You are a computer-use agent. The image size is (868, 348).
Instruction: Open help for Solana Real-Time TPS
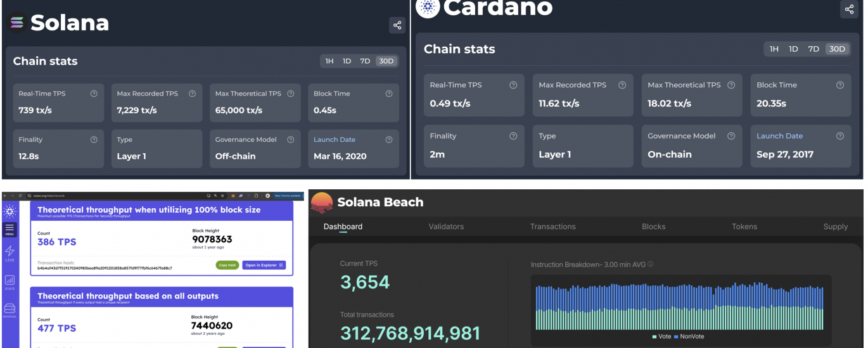(94, 94)
